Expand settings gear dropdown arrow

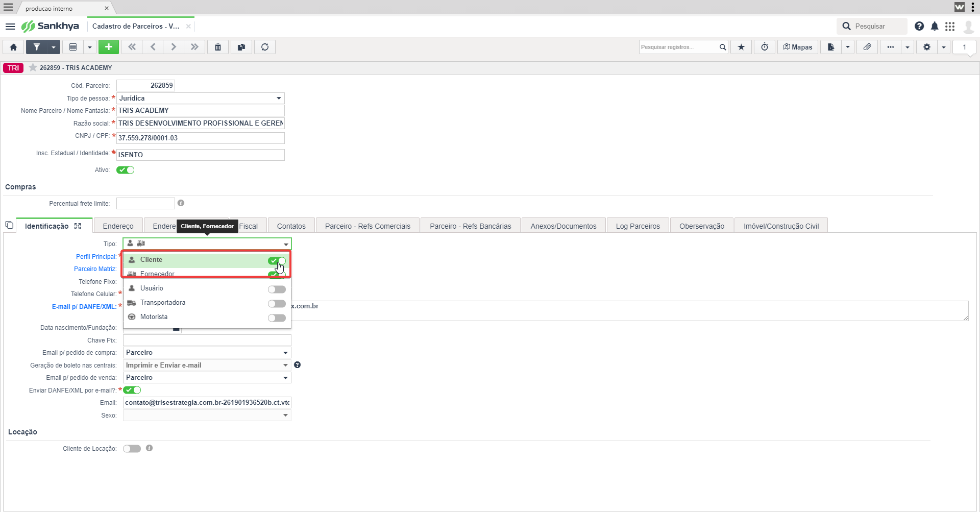pyautogui.click(x=944, y=47)
